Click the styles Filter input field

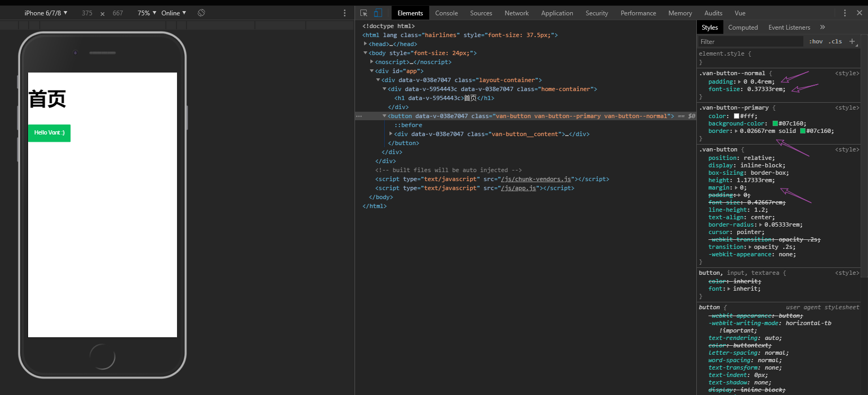(x=750, y=42)
